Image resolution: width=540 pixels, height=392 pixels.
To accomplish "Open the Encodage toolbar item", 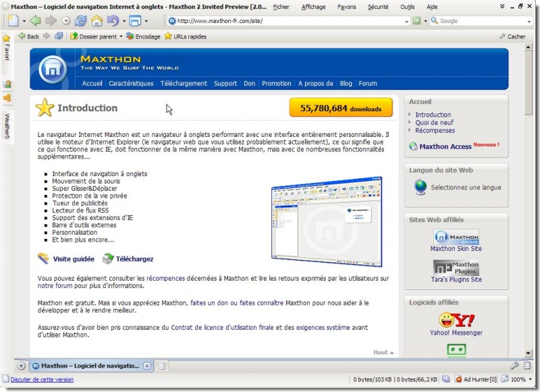I will (x=143, y=36).
